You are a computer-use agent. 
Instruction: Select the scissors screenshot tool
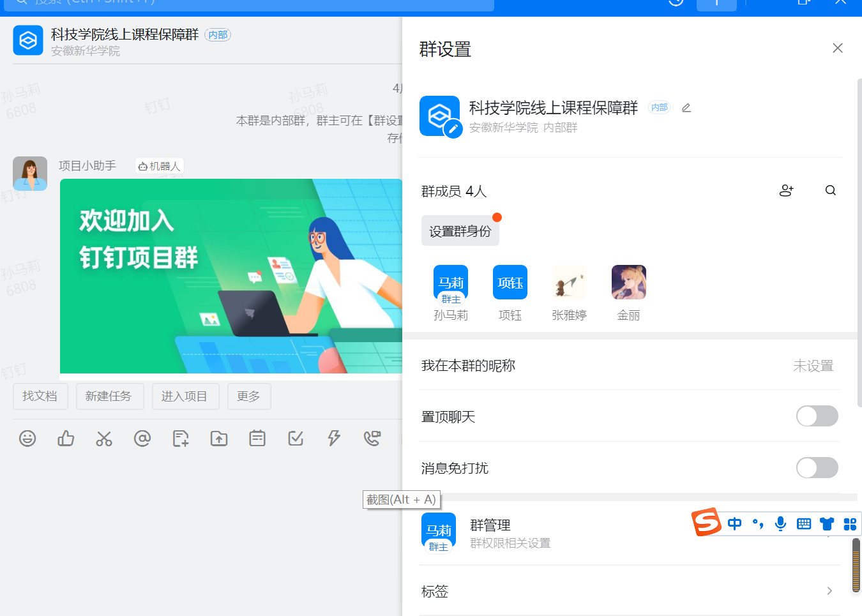[104, 439]
